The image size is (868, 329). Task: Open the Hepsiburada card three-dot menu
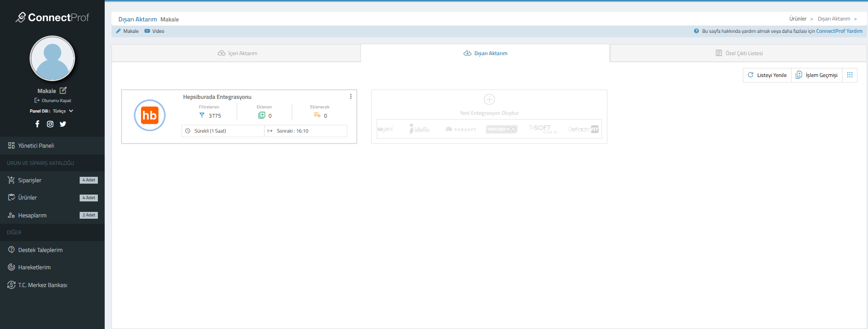click(350, 97)
